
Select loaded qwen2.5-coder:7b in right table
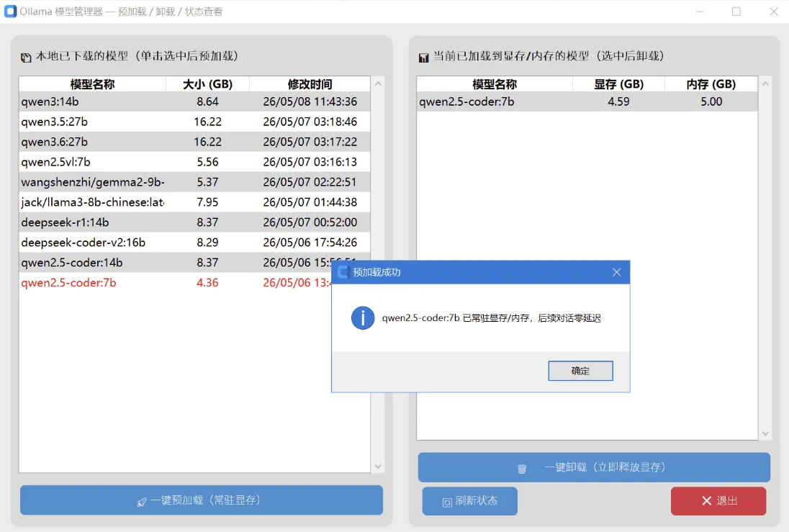click(x=587, y=102)
